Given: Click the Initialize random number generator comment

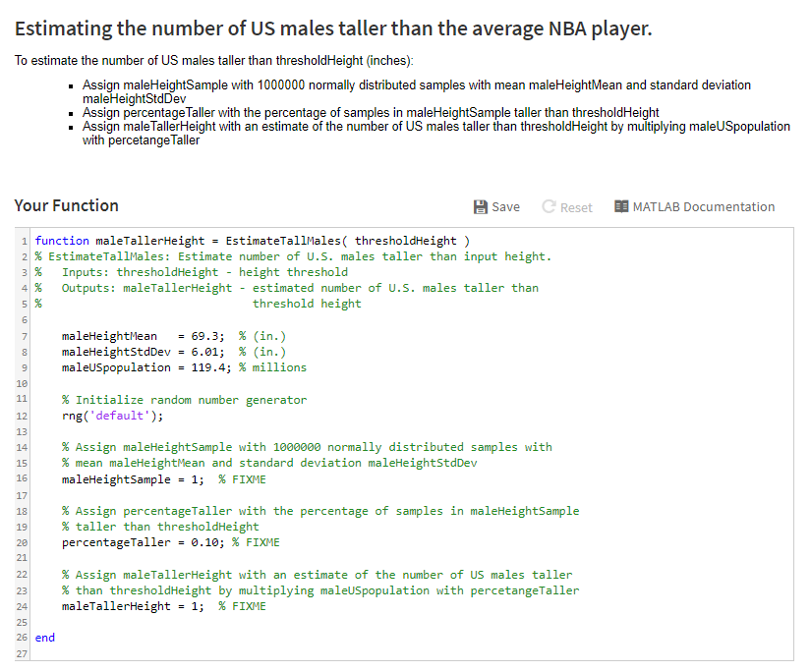Looking at the screenshot, I should tap(184, 400).
